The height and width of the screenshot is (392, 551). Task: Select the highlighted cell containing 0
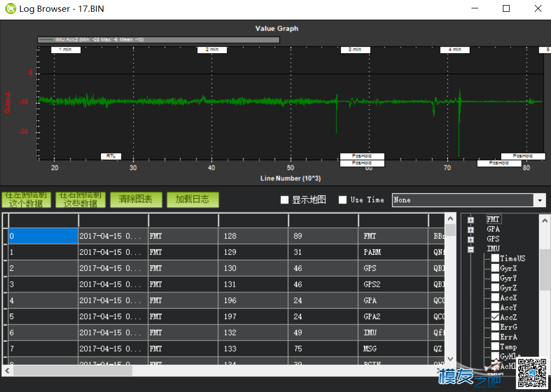coord(43,236)
